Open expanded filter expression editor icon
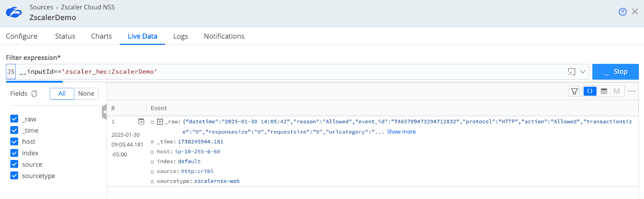 pyautogui.click(x=571, y=72)
